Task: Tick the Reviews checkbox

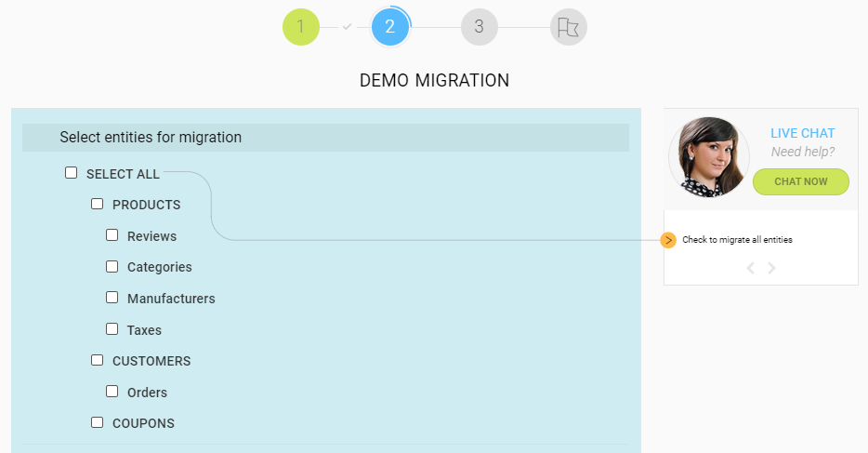Action: 112,235
